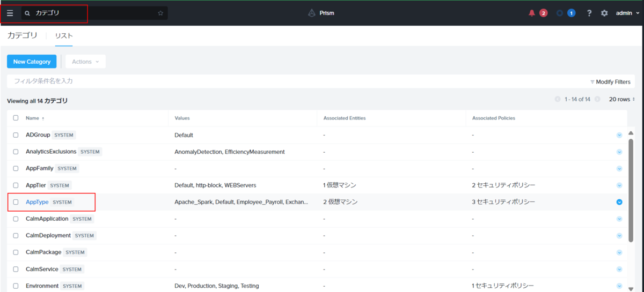Expand AnalyticsExclusions row chevron
644x292 pixels.
(619, 152)
